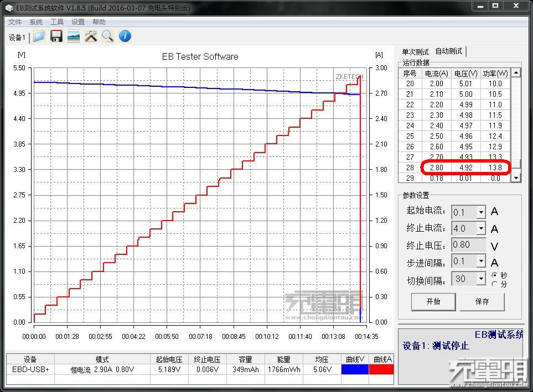Click the 13.8 power cell in row 28
The width and height of the screenshot is (533, 392).
click(495, 168)
